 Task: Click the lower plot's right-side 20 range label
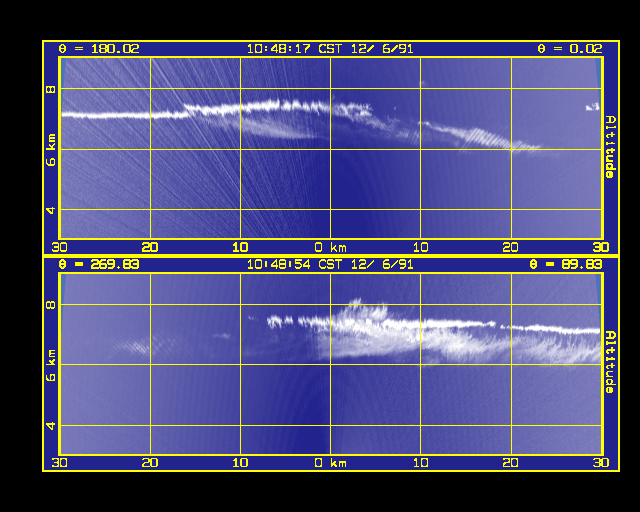[511, 463]
